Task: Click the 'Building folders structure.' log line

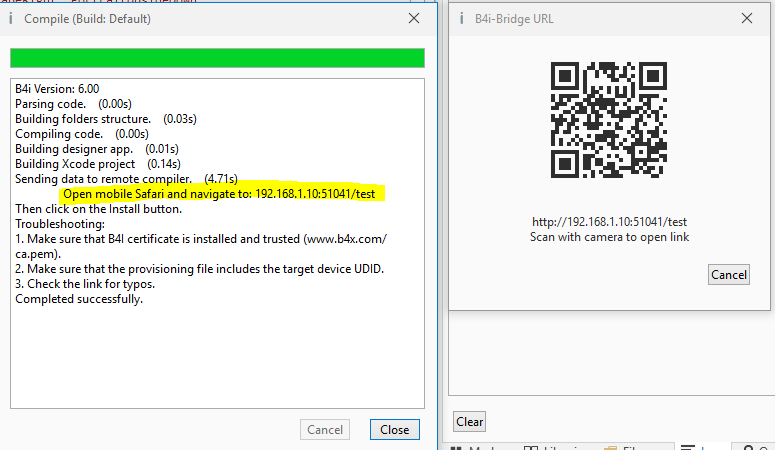Action: pos(106,119)
